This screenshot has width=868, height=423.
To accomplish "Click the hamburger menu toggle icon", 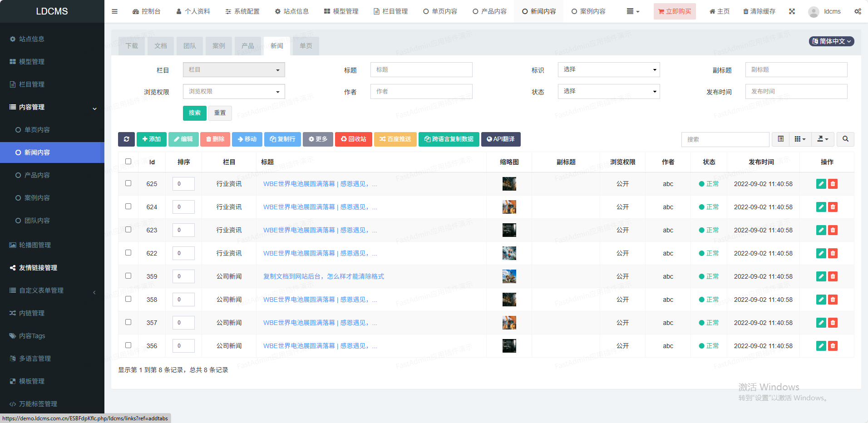I will [114, 11].
